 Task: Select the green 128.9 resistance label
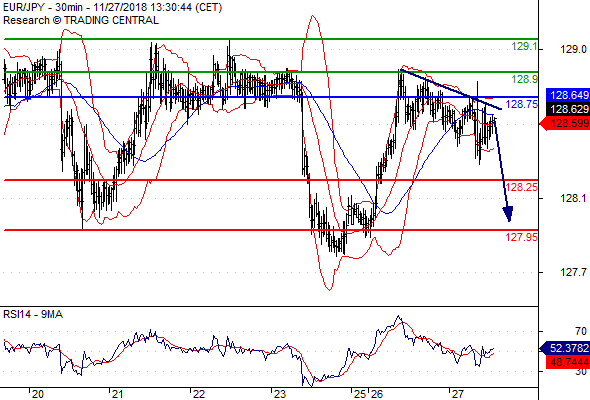525,79
